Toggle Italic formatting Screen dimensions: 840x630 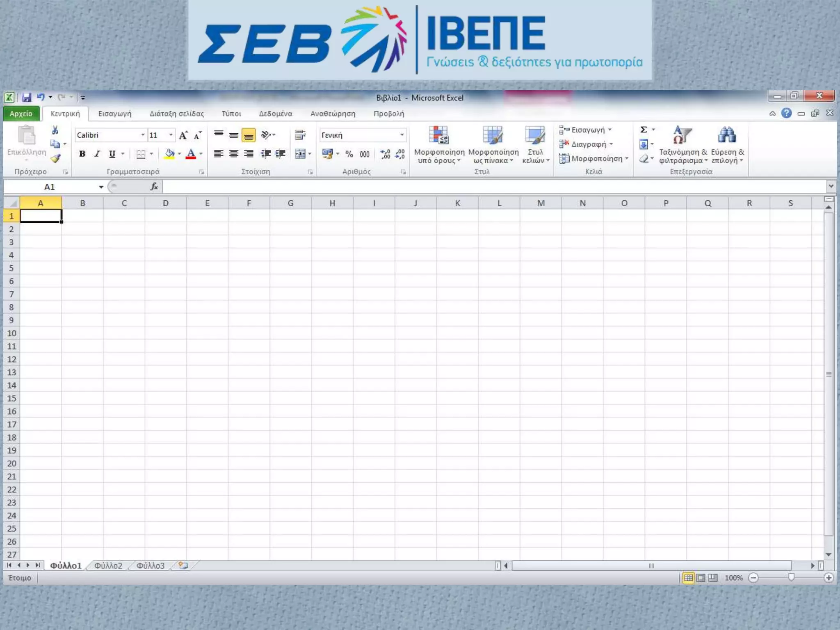(x=97, y=154)
